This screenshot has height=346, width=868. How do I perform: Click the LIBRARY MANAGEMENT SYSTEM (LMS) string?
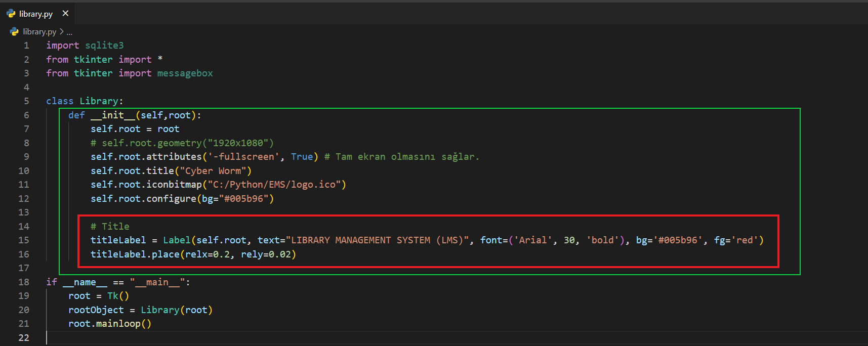pos(377,240)
